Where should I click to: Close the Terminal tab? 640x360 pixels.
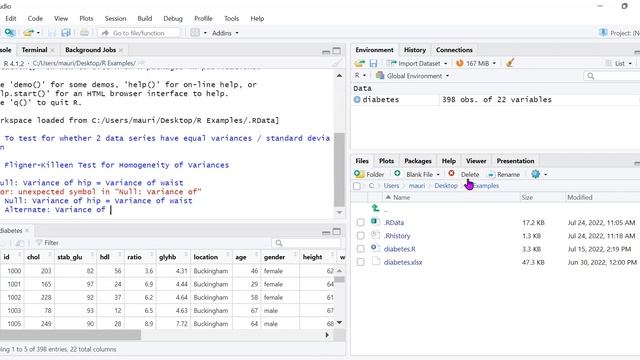[x=52, y=50]
